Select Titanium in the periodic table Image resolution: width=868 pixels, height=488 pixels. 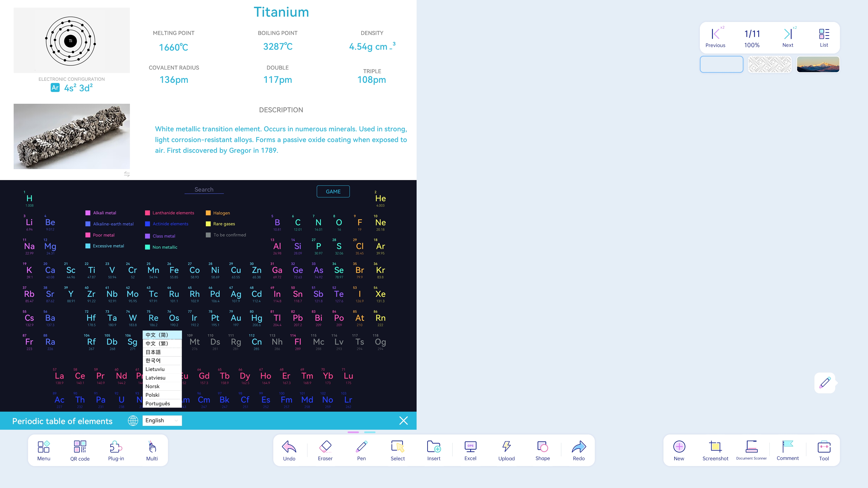91,270
